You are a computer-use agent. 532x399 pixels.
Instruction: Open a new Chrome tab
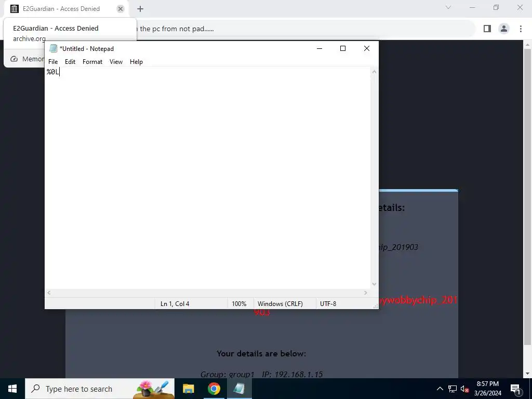(x=140, y=9)
